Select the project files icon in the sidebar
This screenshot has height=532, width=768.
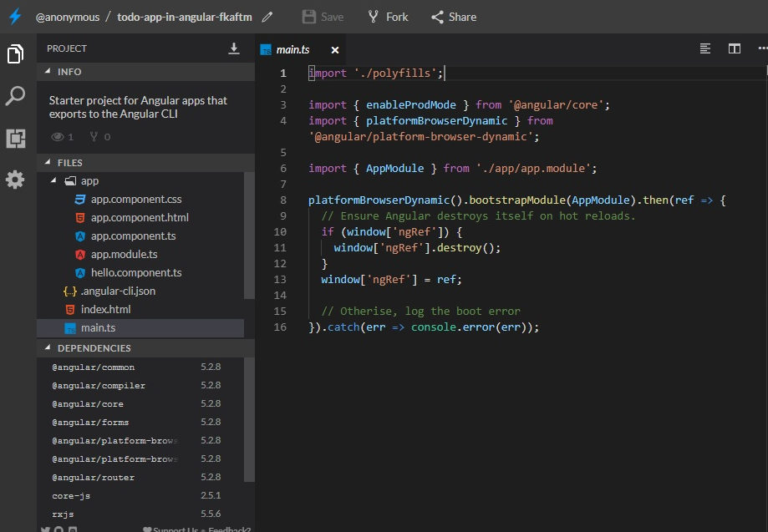pyautogui.click(x=13, y=52)
